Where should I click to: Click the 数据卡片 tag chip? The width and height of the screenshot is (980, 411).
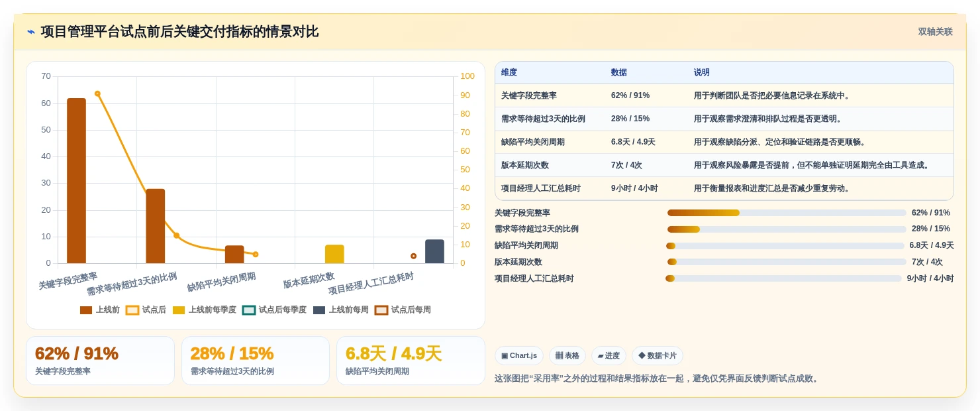pyautogui.click(x=658, y=356)
